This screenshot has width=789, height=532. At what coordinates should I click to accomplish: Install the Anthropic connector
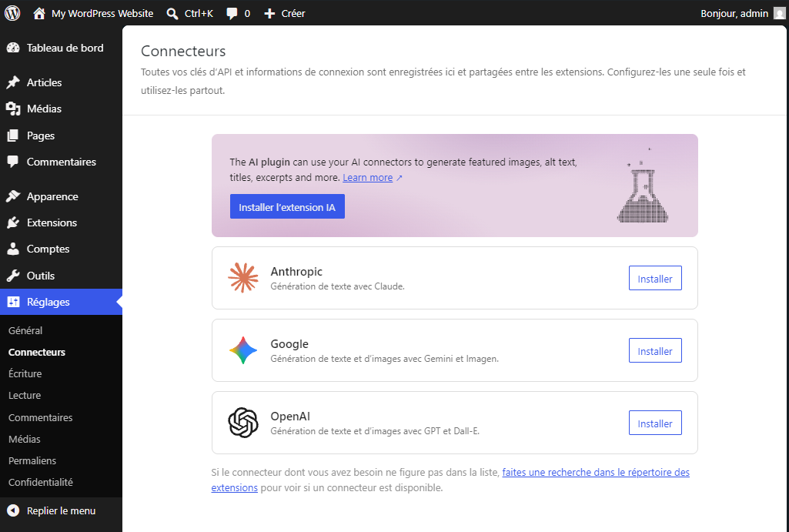point(655,278)
